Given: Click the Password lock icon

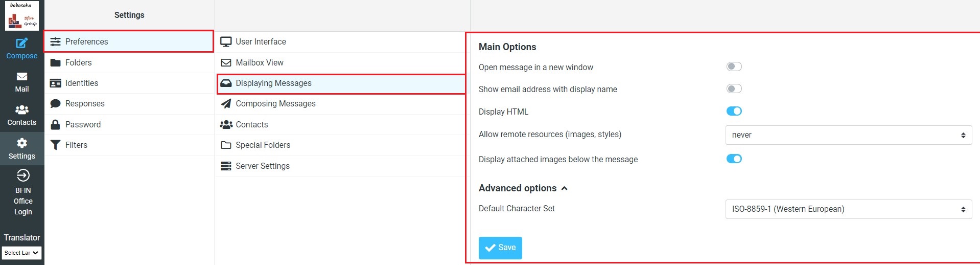Looking at the screenshot, I should (56, 124).
